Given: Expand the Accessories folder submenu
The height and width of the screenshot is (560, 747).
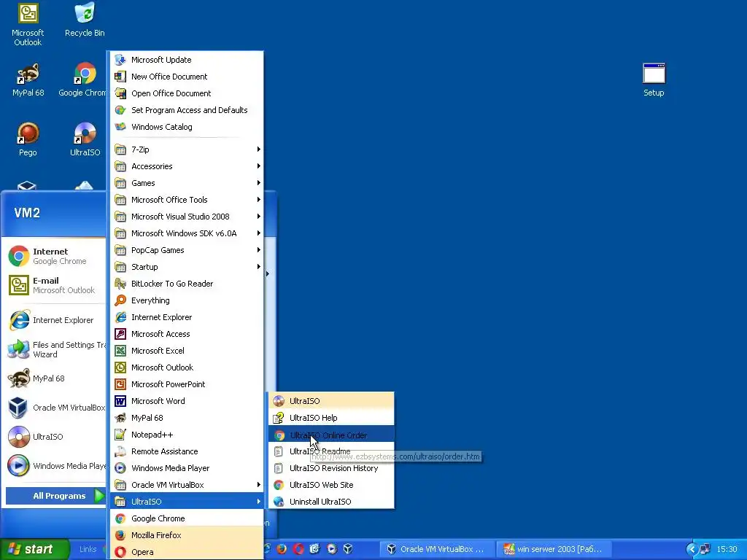Looking at the screenshot, I should pos(187,166).
